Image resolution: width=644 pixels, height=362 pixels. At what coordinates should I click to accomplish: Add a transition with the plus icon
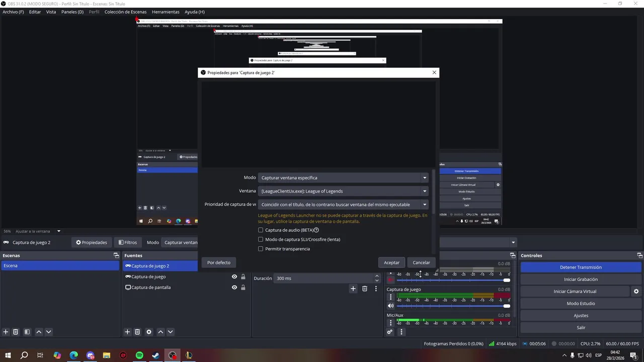(x=353, y=289)
